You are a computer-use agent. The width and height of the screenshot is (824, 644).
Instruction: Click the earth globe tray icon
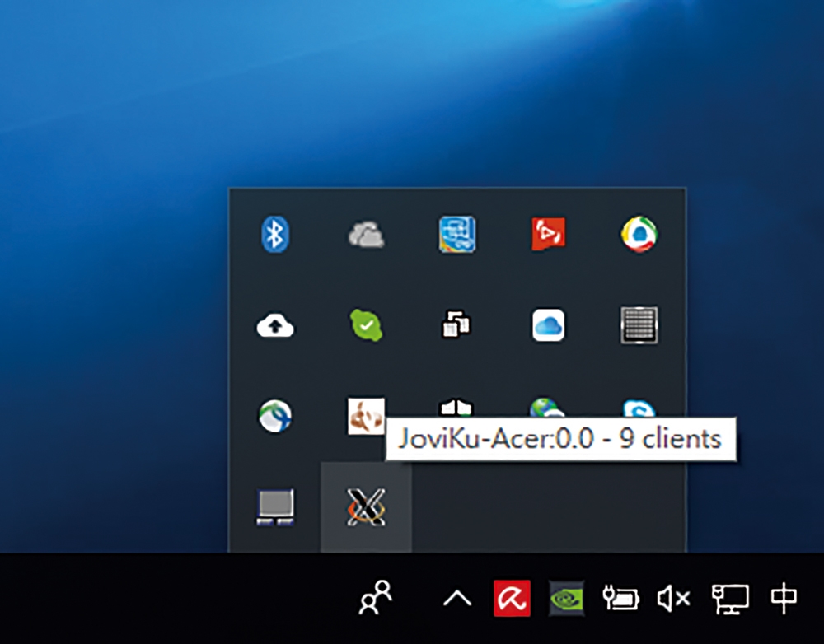pyautogui.click(x=545, y=408)
